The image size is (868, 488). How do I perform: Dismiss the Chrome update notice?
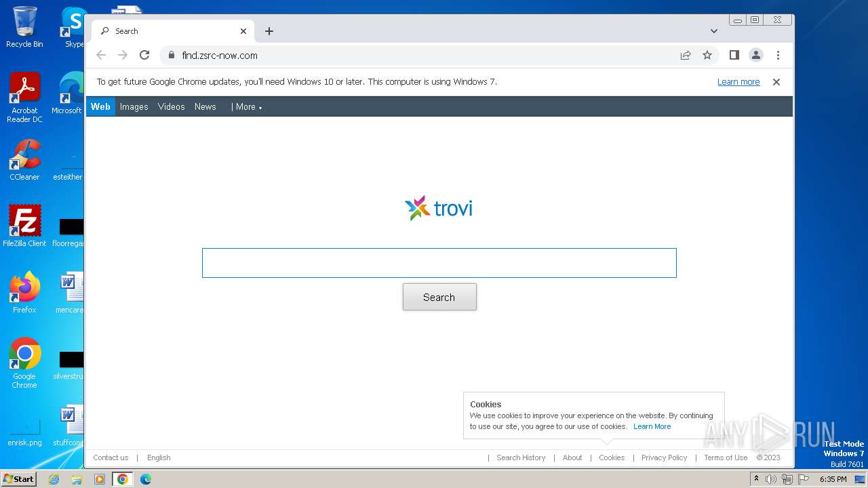pos(776,82)
